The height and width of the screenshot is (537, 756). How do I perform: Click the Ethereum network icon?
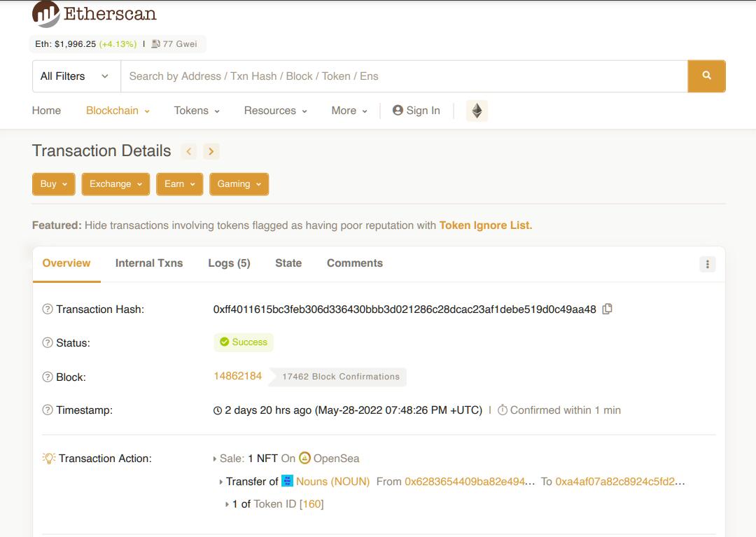477,111
